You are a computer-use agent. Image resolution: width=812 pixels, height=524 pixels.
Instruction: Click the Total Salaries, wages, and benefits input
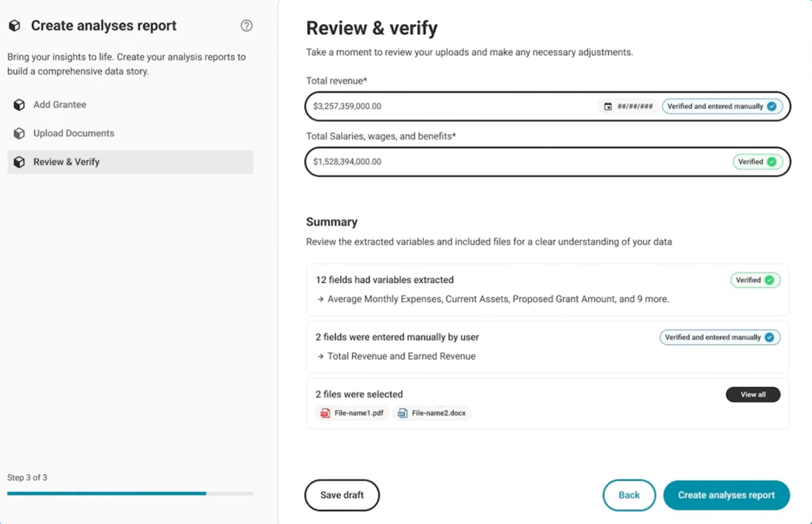[x=547, y=162]
